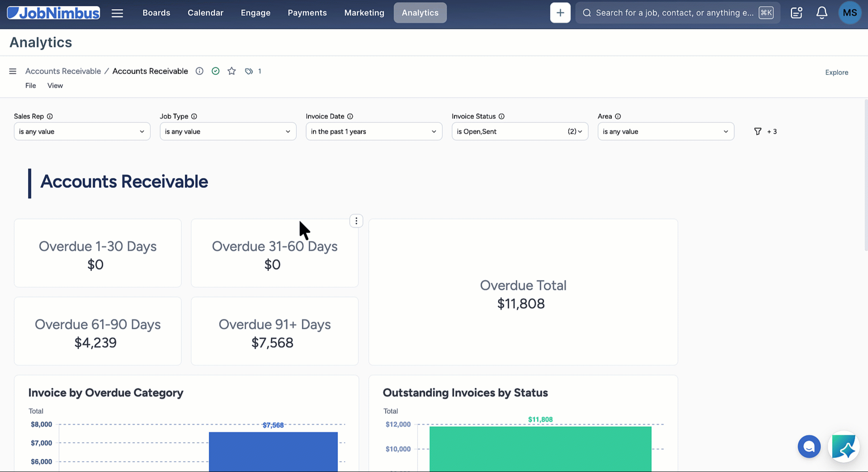This screenshot has height=472, width=868.
Task: Click the Outstanding Invoices by Status title
Action: pyautogui.click(x=465, y=393)
